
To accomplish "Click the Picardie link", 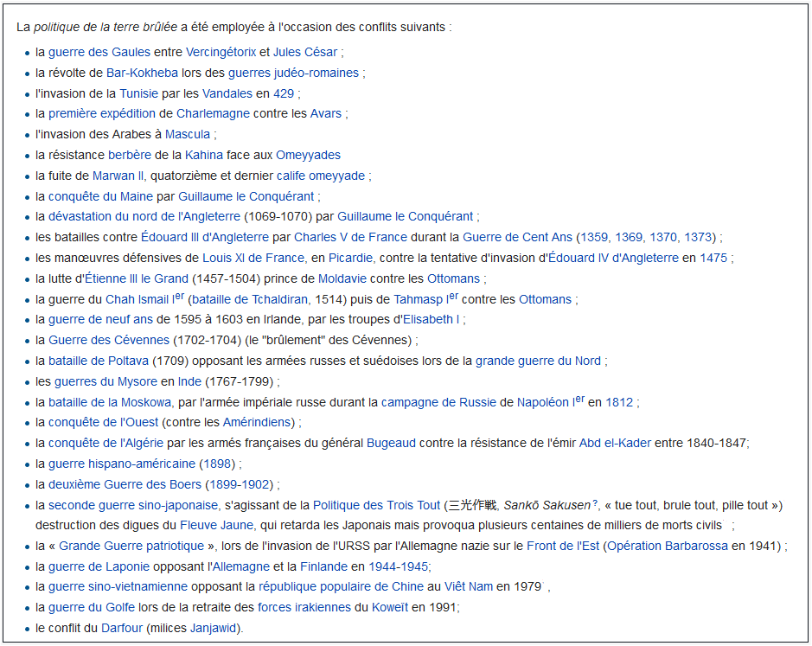I will pyautogui.click(x=350, y=258).
